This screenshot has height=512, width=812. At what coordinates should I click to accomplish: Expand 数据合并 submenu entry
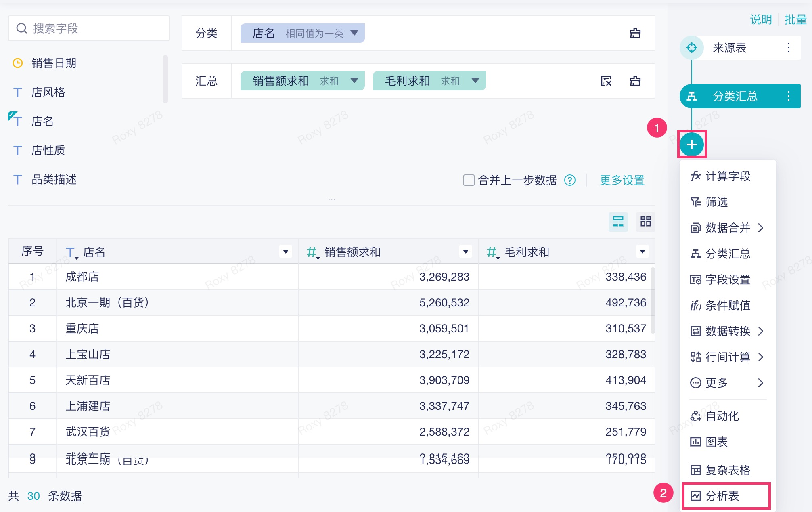(727, 228)
